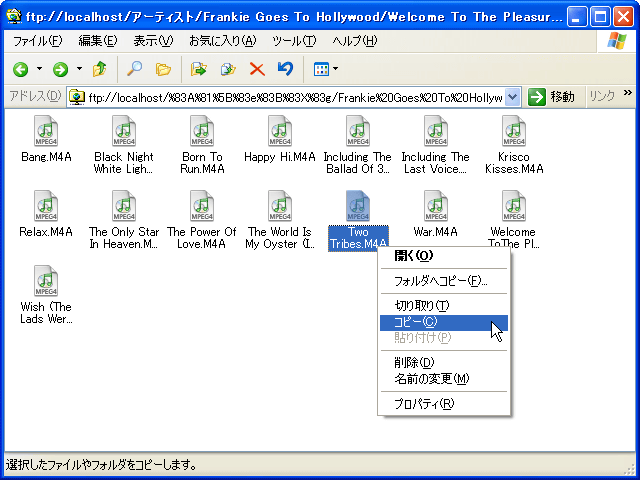Viewport: 640px width, 480px height.
Task: Select Including The Ballad Of 3 file icon
Action: pyautogui.click(x=358, y=131)
